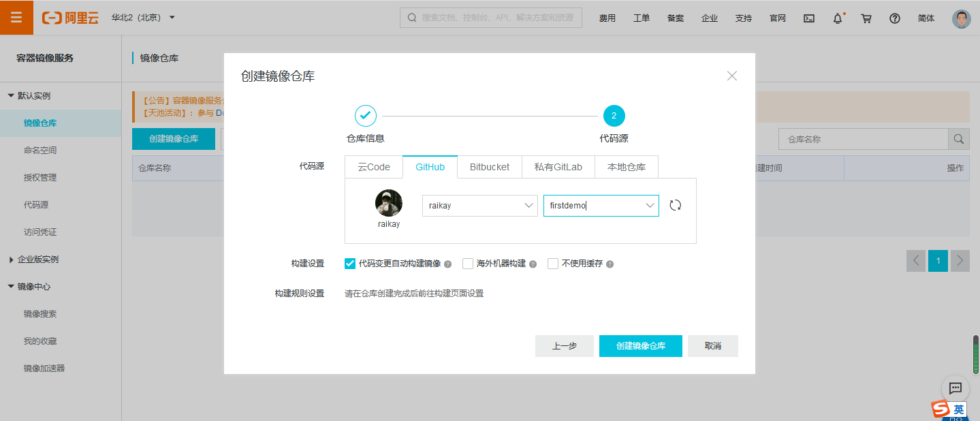Click the 上一步 button

pos(564,346)
